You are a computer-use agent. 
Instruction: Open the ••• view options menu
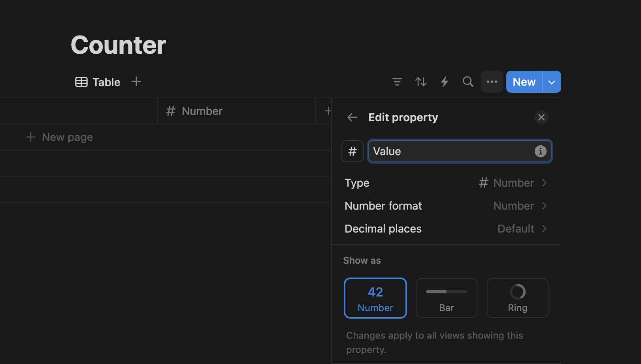[x=492, y=82]
